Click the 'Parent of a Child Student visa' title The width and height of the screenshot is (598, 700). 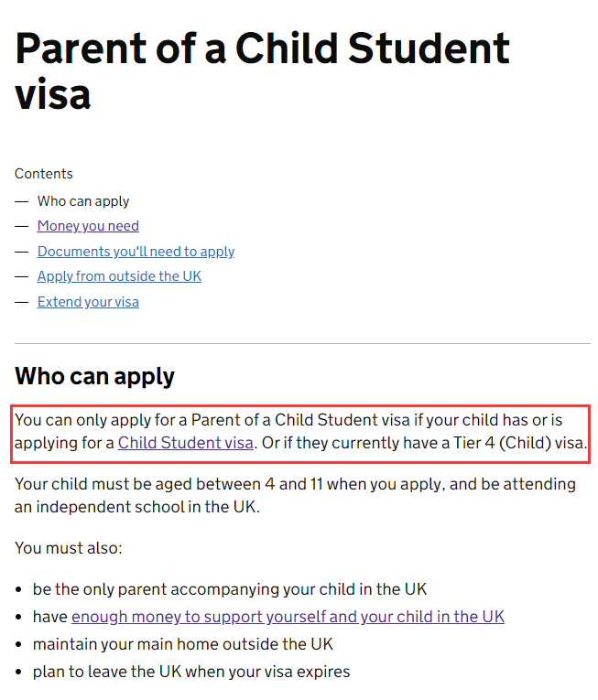[262, 70]
